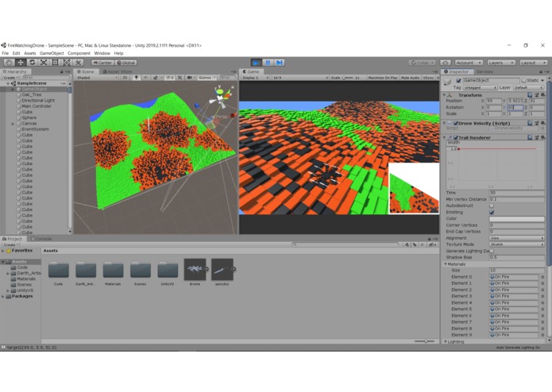The image size is (552, 392).
Task: Open the GameObject menu
Action: pyautogui.click(x=52, y=53)
